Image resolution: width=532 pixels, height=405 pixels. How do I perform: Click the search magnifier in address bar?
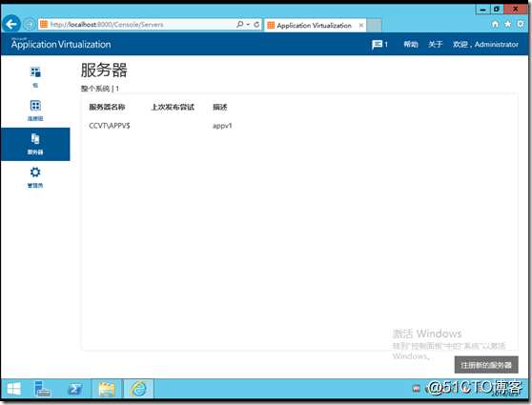tap(240, 25)
